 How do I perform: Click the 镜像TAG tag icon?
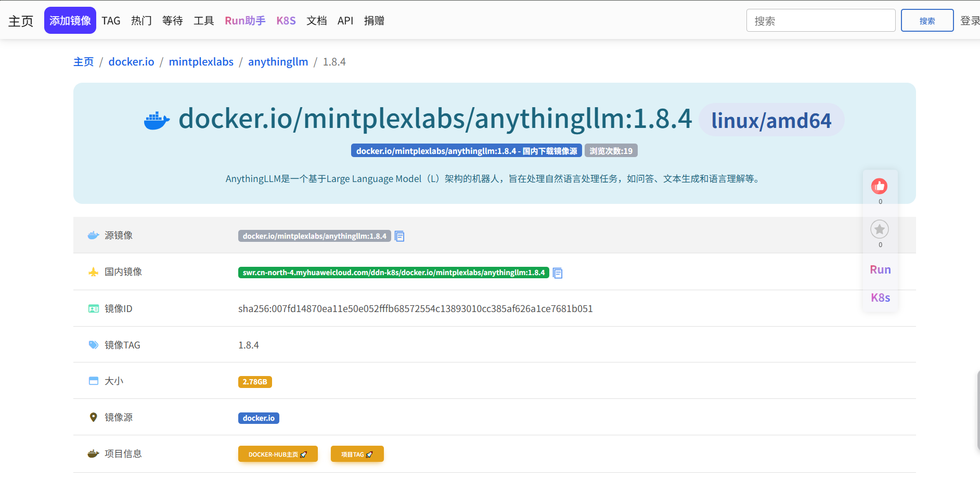[x=94, y=345]
